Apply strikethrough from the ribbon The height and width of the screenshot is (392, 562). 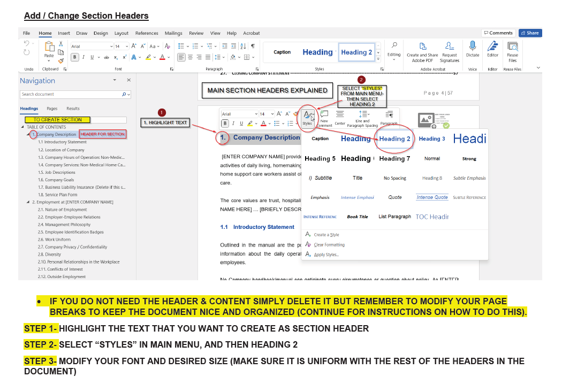coord(107,57)
